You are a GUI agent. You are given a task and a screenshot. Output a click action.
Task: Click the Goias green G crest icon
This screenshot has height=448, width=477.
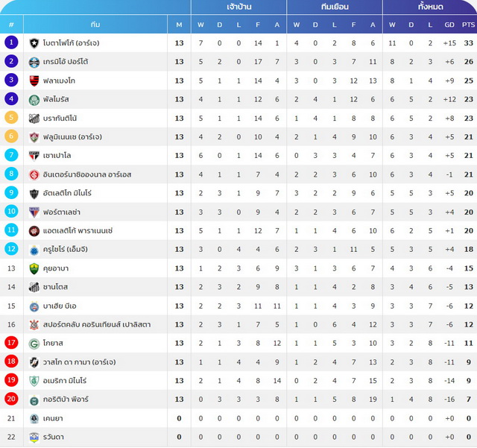(34, 344)
